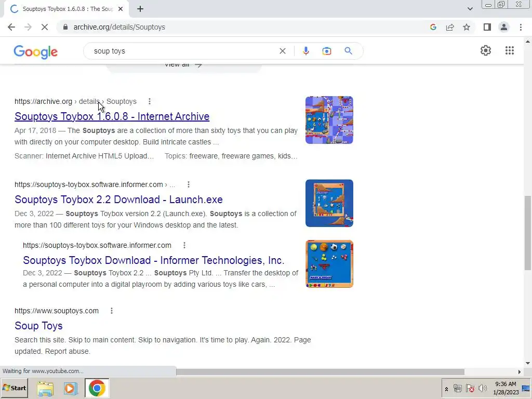Open options for the souptoys.com result
The image size is (532, 399).
112,311
